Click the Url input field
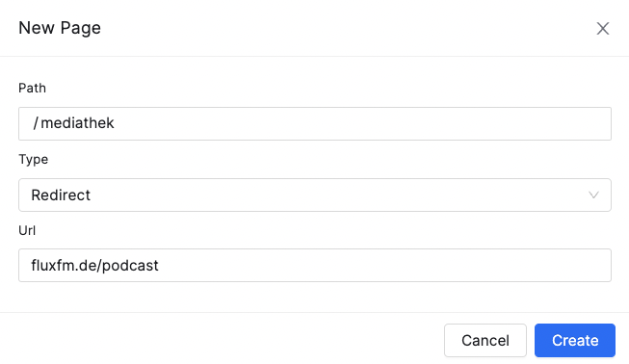 pos(315,265)
